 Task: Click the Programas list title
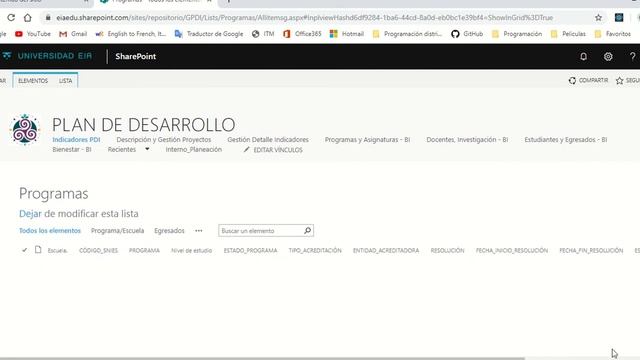click(53, 193)
